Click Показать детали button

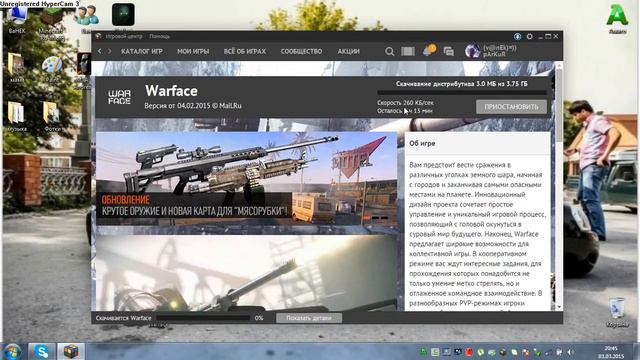309,318
